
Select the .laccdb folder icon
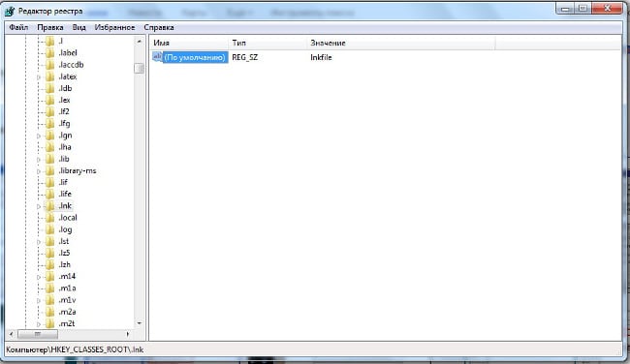[x=49, y=65]
